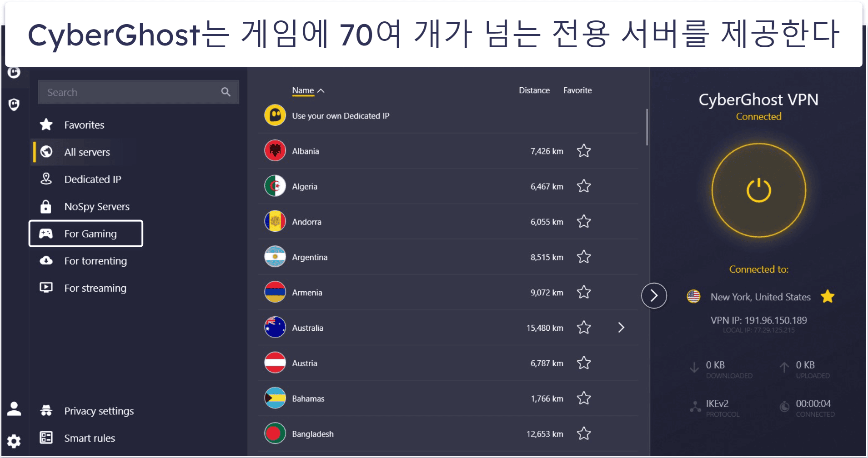The width and height of the screenshot is (868, 458).
Task: Click the 00:00:04 connected timer
Action: (x=813, y=403)
